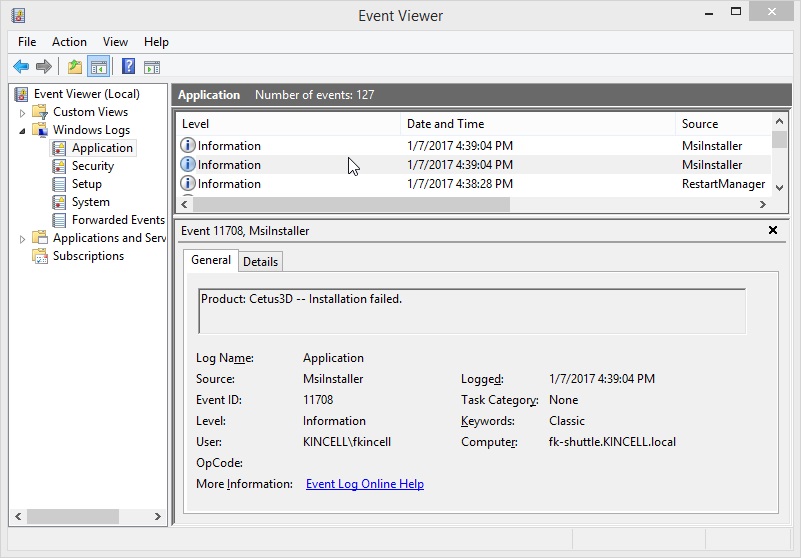The width and height of the screenshot is (801, 558).
Task: Click the Task Category value None
Action: [563, 400]
